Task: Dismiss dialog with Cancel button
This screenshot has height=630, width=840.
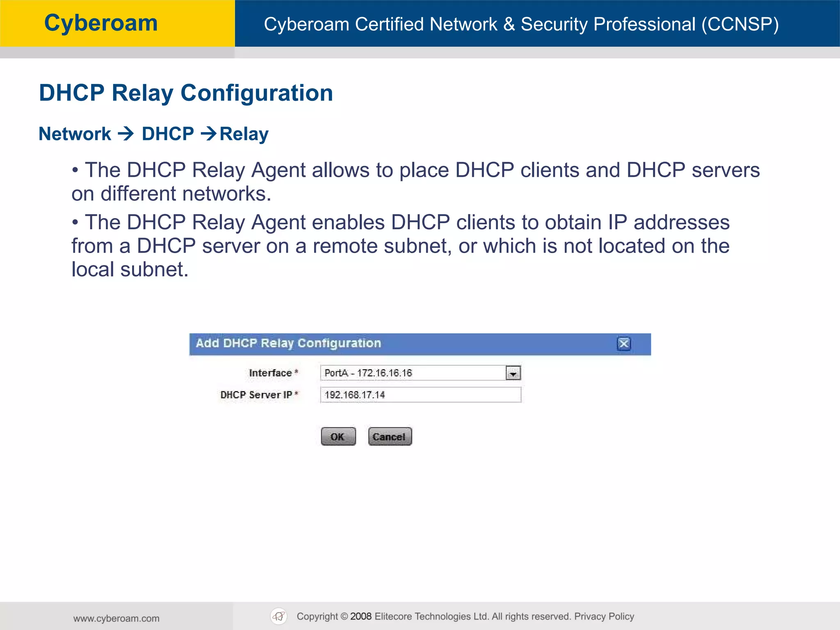Action: click(x=390, y=436)
